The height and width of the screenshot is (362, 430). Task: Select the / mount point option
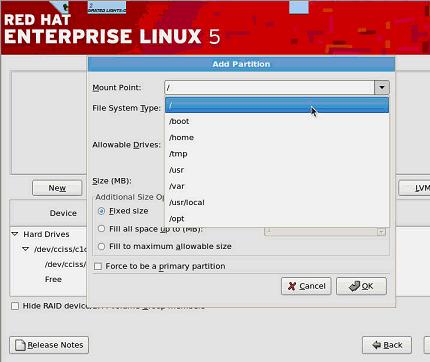pyautogui.click(x=277, y=105)
